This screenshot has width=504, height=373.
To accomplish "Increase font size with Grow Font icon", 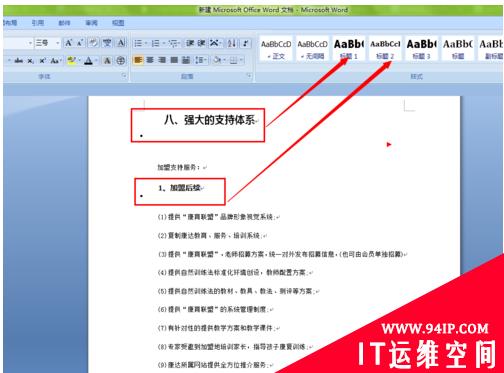I will [x=68, y=43].
